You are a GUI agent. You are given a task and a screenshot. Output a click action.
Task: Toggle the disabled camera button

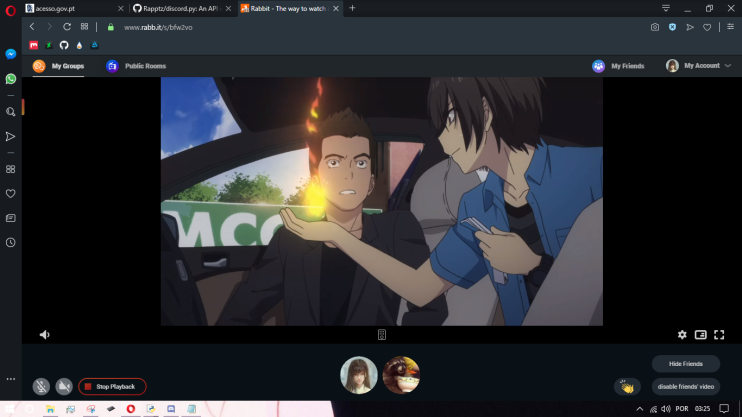(64, 386)
